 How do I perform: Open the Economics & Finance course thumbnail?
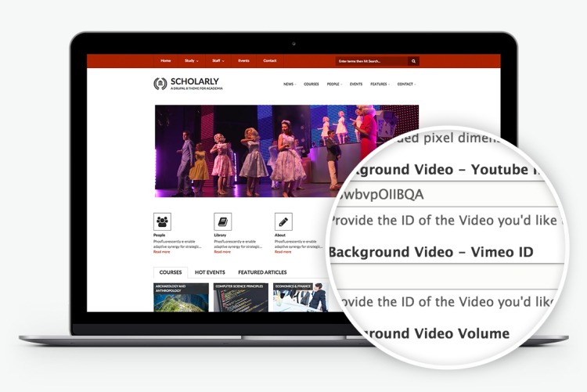pyautogui.click(x=301, y=297)
